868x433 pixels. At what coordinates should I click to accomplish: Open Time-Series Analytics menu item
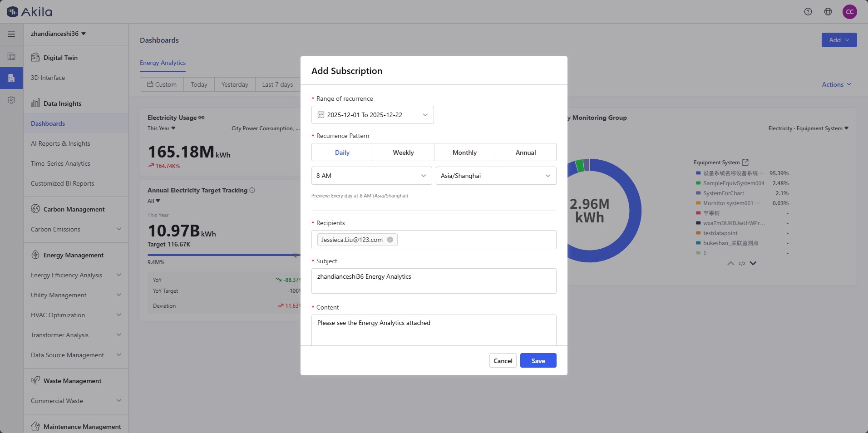[x=60, y=163]
